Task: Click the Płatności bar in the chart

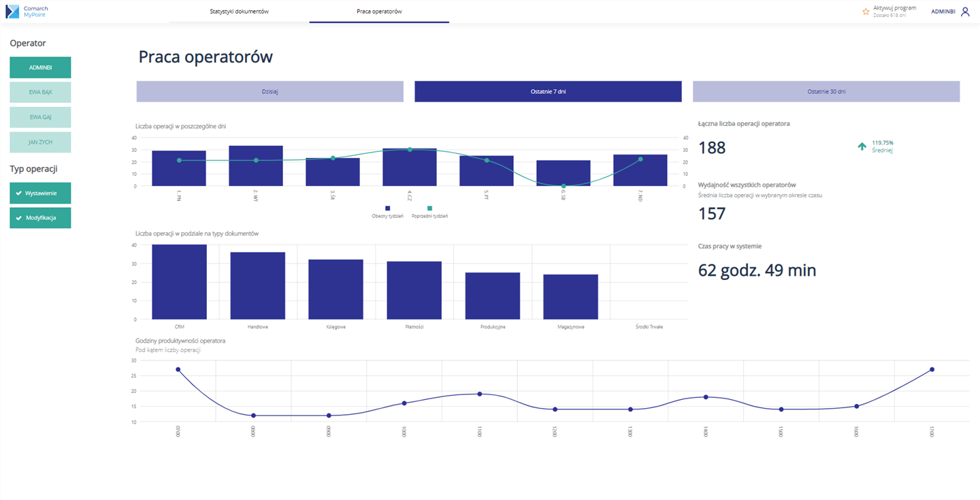Action: (x=414, y=290)
